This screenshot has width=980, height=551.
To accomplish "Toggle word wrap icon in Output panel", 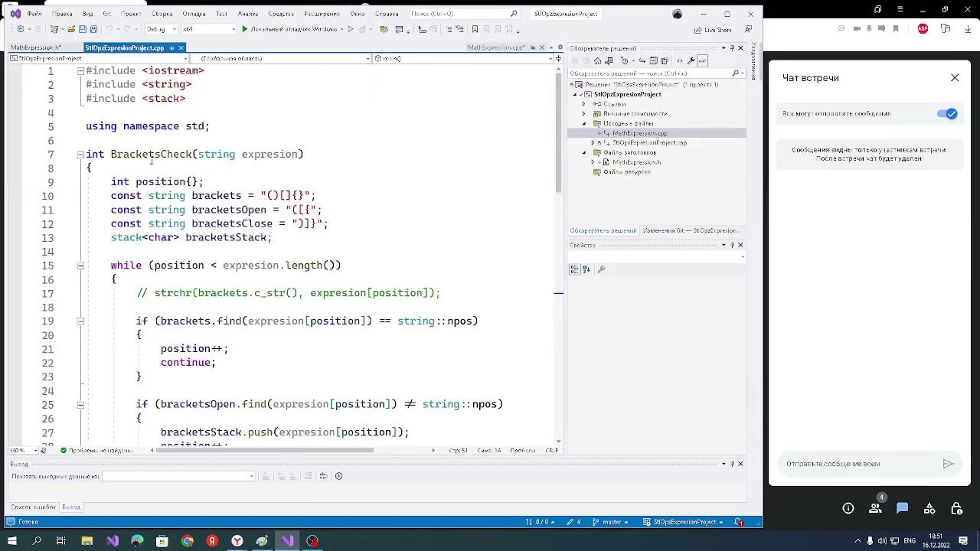I will tap(323, 476).
